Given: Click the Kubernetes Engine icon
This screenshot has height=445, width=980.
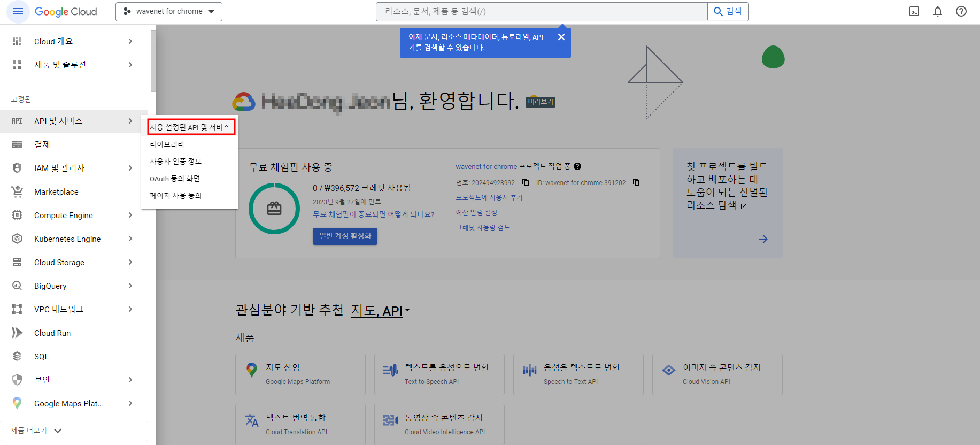Looking at the screenshot, I should (x=17, y=239).
